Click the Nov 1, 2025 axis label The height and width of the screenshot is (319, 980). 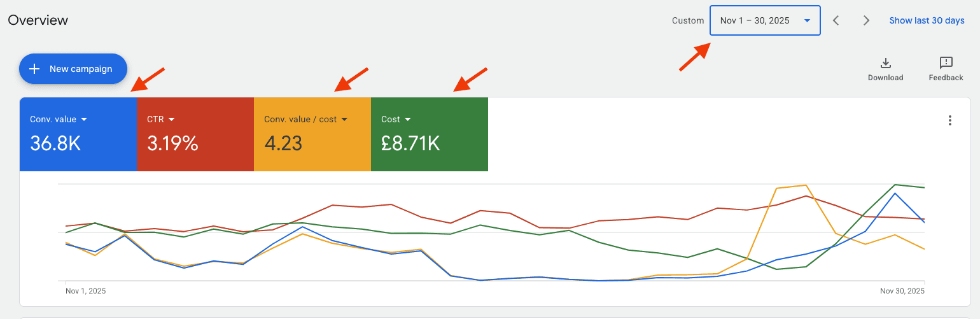click(x=86, y=291)
